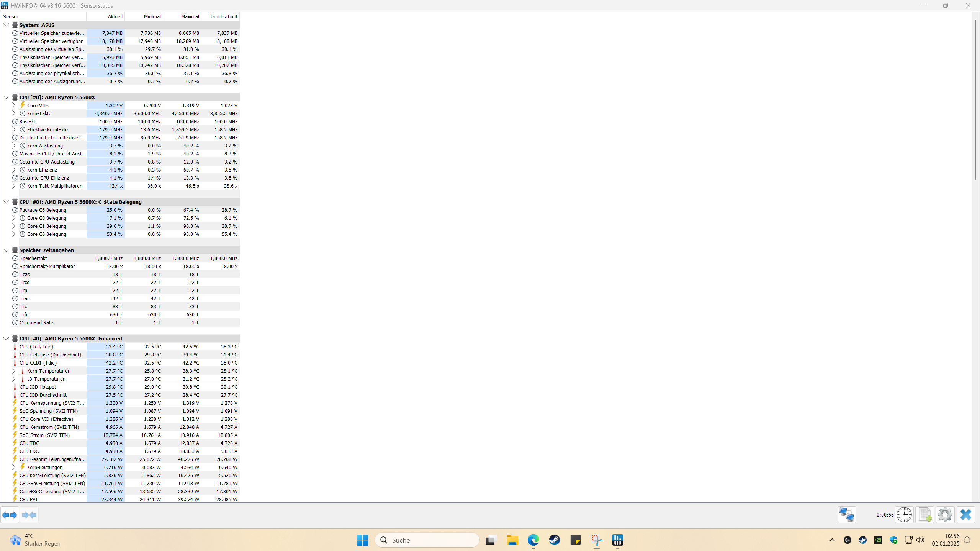Expand the Kern-Temperaturen row
This screenshot has height=551, width=980.
click(x=14, y=371)
